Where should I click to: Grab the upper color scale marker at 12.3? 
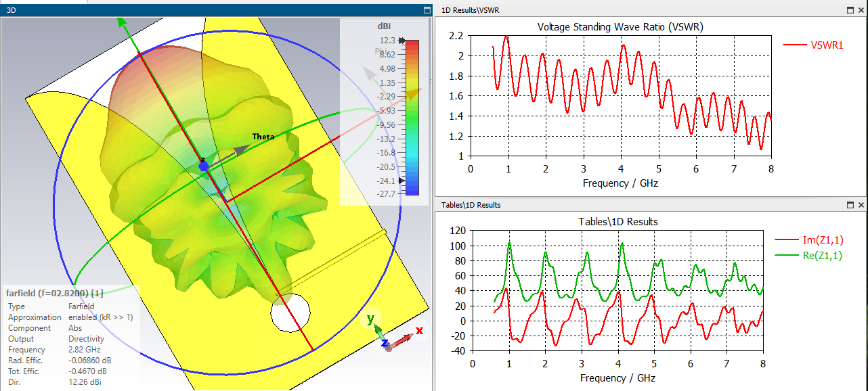402,41
